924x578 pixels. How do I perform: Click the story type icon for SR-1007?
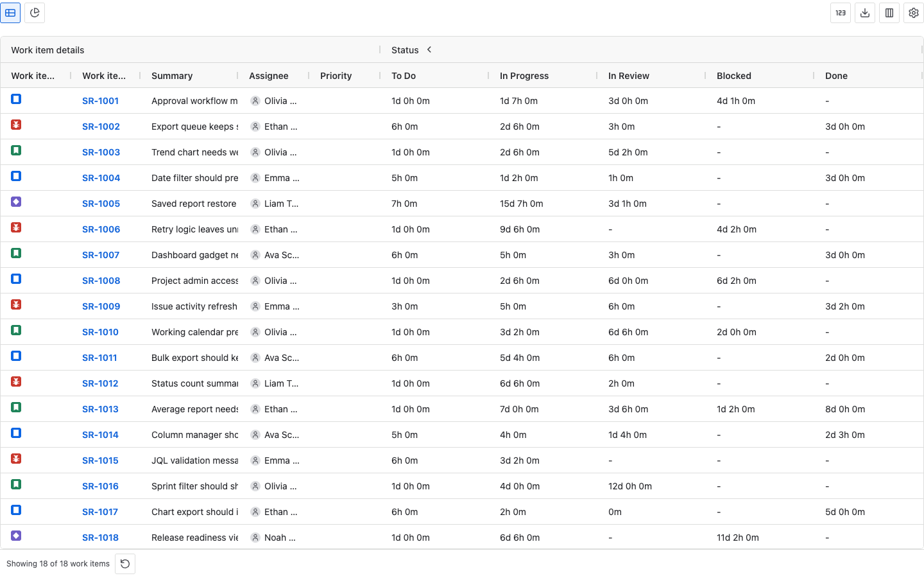point(16,253)
